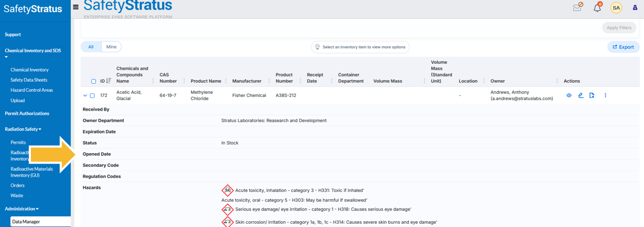Click the 'Expiration Date' field label
The height and width of the screenshot is (227, 644).
point(99,132)
